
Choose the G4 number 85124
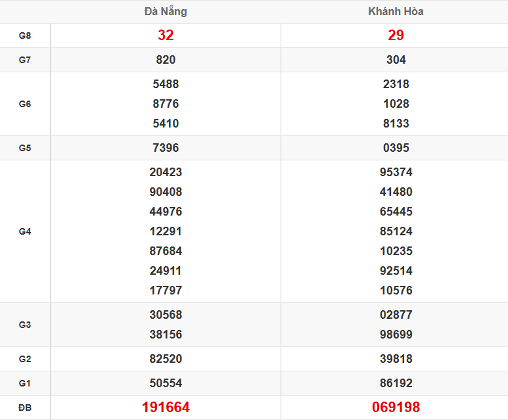coord(396,231)
